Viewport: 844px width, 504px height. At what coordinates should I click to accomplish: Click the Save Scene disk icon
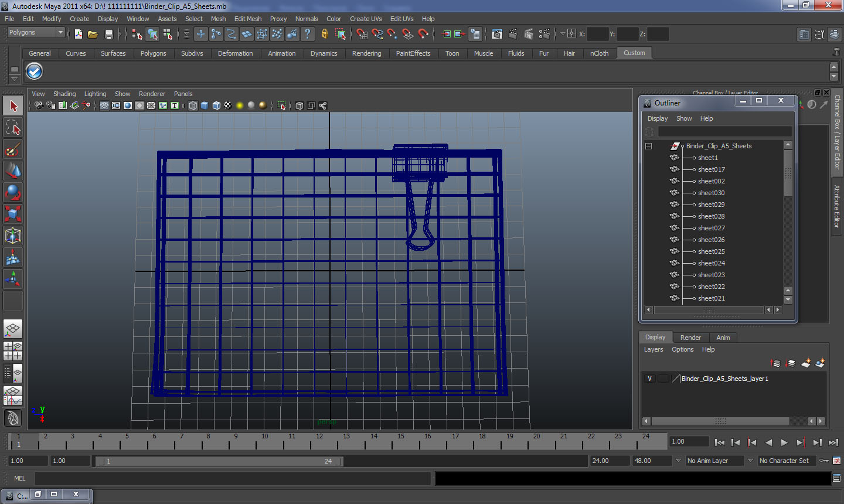click(x=108, y=34)
